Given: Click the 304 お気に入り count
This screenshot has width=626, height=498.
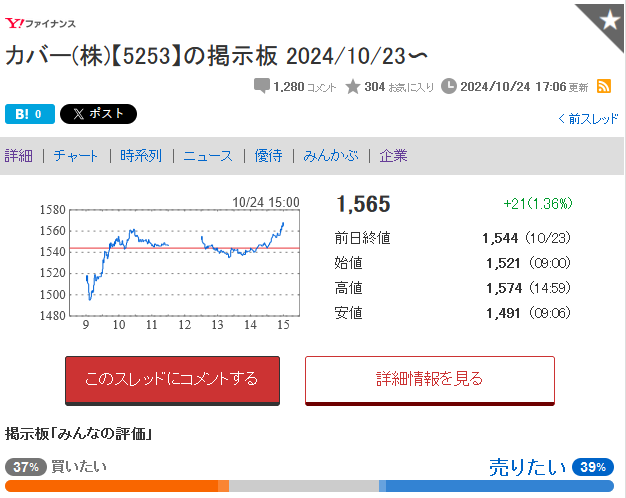Looking at the screenshot, I should (399, 87).
